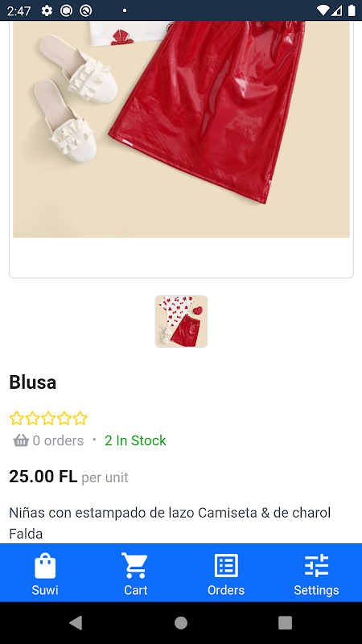Tap the settings gear in status bar
This screenshot has height=644, width=362.
(47, 10)
